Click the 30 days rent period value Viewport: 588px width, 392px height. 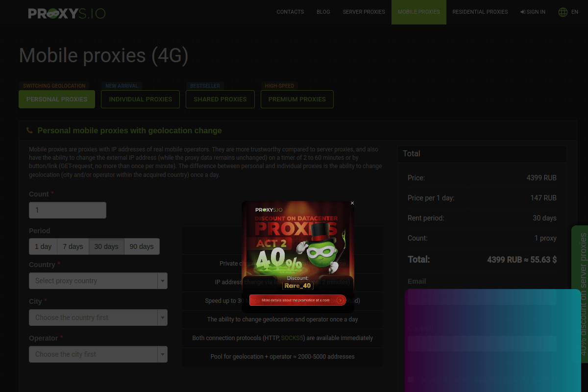click(545, 218)
